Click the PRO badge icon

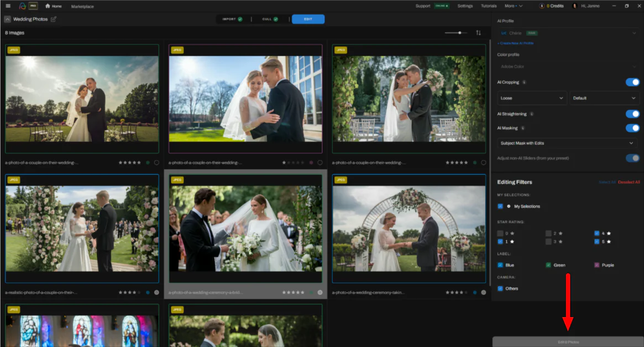click(33, 6)
